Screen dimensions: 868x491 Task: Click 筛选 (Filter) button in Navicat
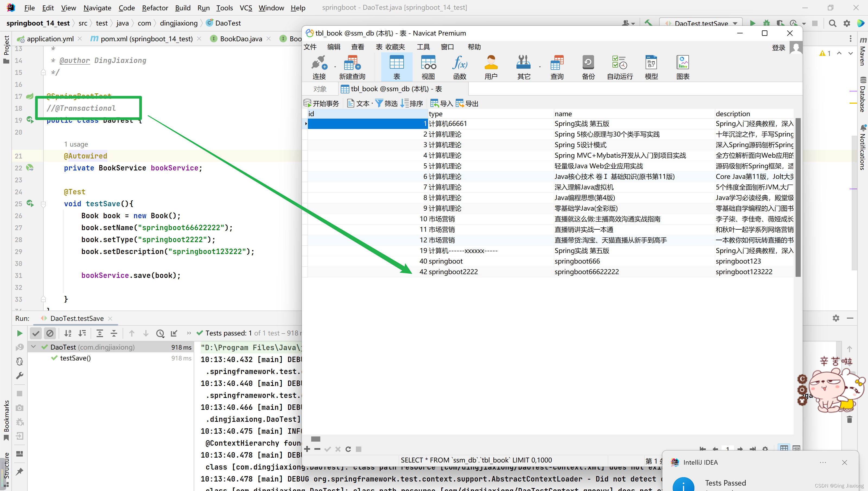coord(387,103)
